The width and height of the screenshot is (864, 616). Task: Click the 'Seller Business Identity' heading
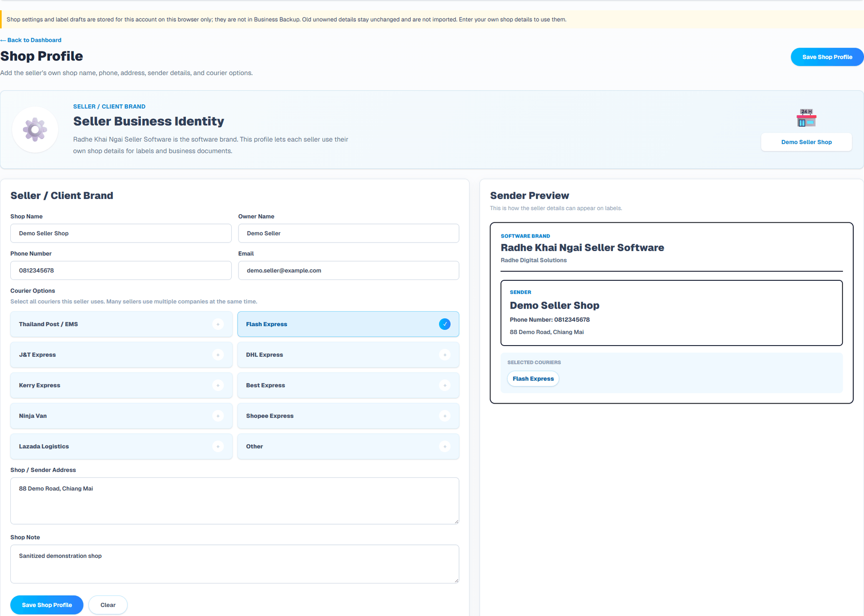(148, 121)
